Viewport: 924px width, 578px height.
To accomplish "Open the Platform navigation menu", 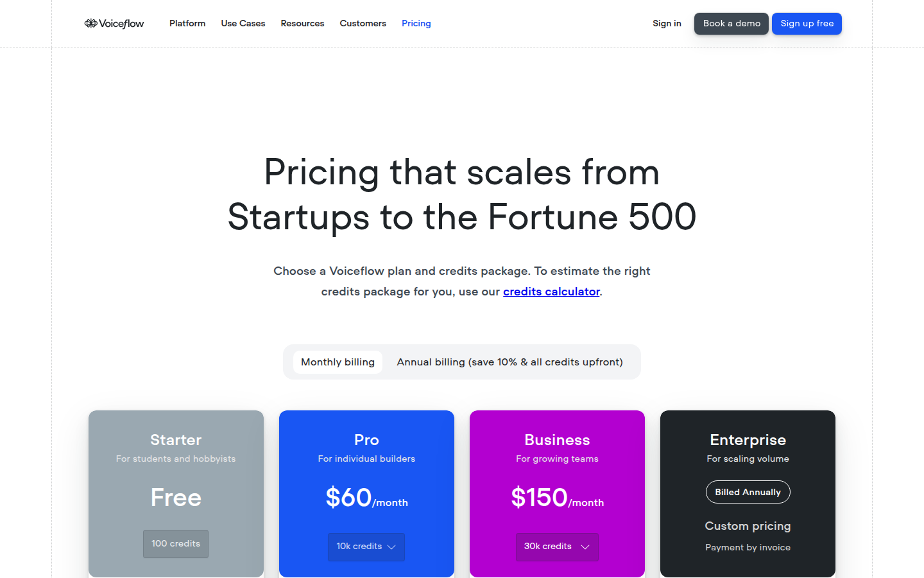I will click(187, 24).
